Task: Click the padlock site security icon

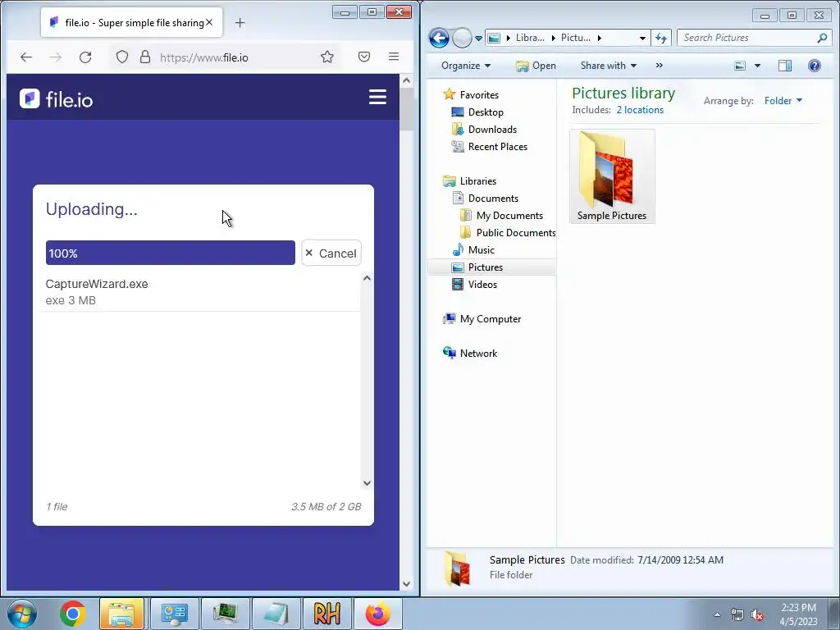Action: [x=144, y=57]
